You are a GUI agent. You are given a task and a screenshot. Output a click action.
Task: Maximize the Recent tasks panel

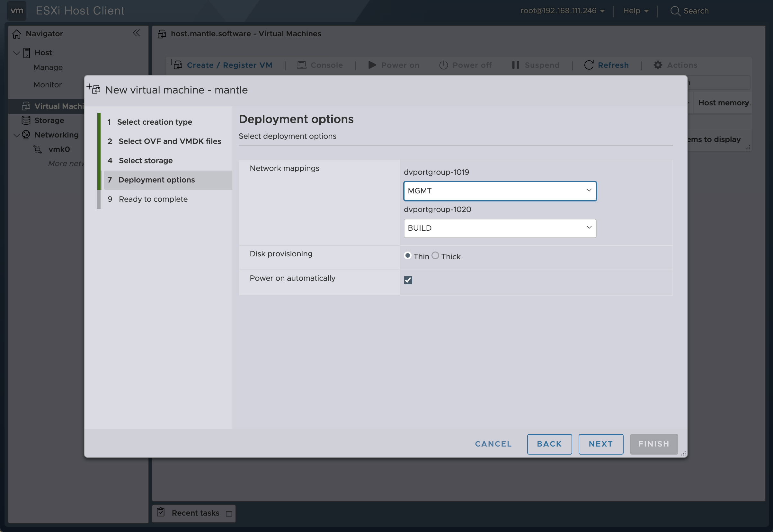(x=229, y=514)
